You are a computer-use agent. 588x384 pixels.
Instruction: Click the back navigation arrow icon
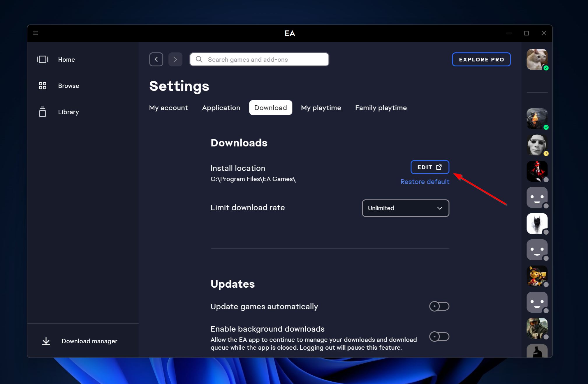[156, 59]
